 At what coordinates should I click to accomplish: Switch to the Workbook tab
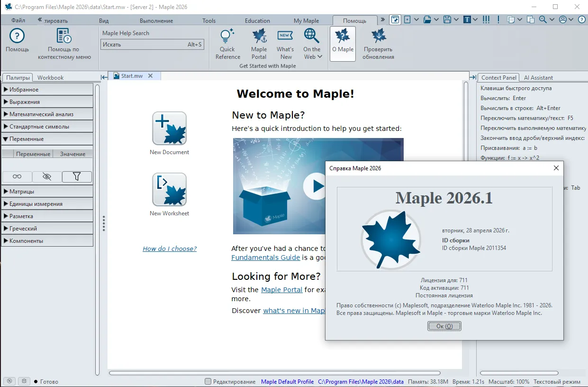click(50, 77)
